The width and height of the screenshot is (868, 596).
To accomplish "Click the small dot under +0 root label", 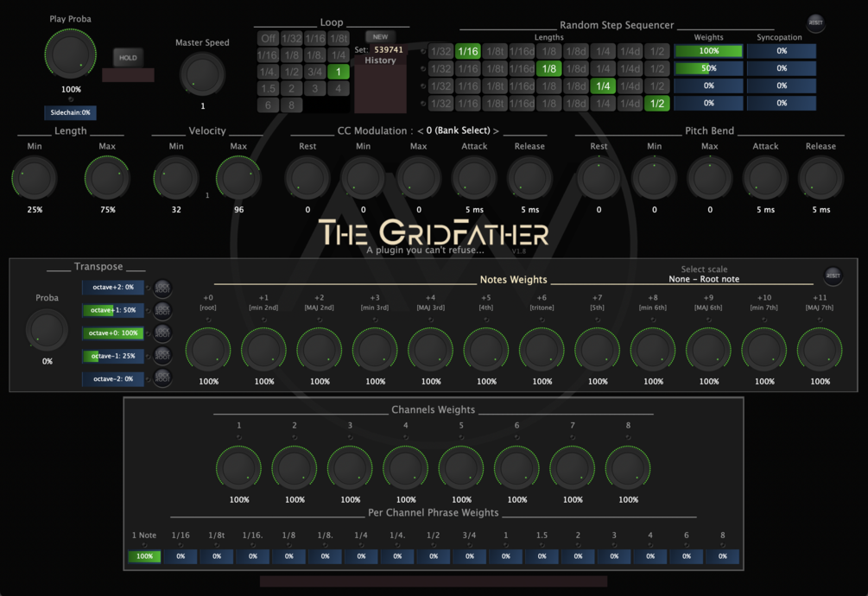I will pos(208,320).
